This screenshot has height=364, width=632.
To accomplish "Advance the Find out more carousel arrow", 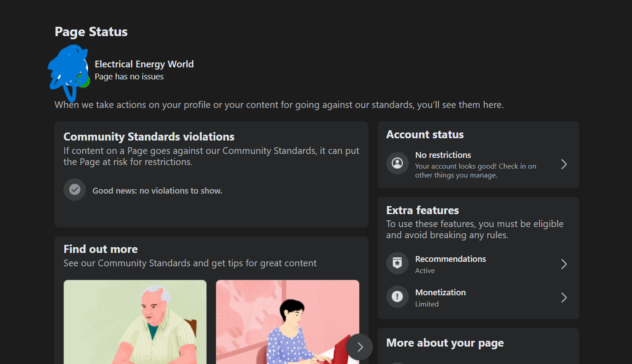I will click(360, 347).
